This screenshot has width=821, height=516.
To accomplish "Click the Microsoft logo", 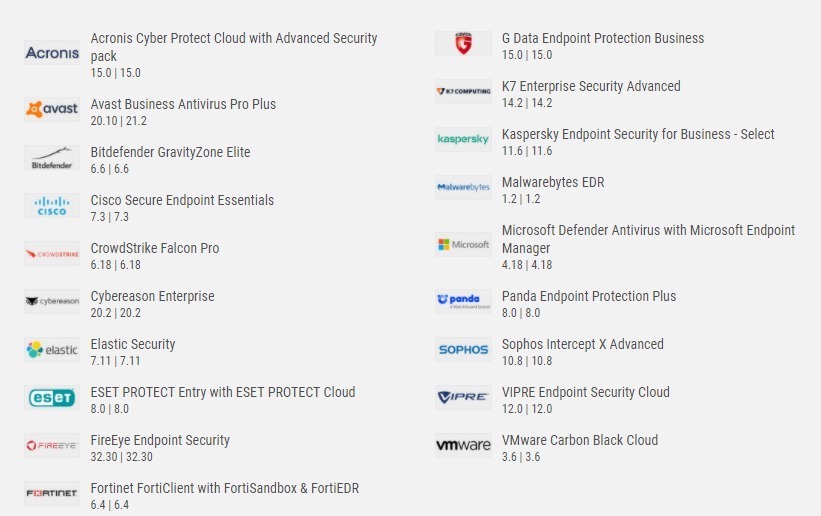I will 463,245.
